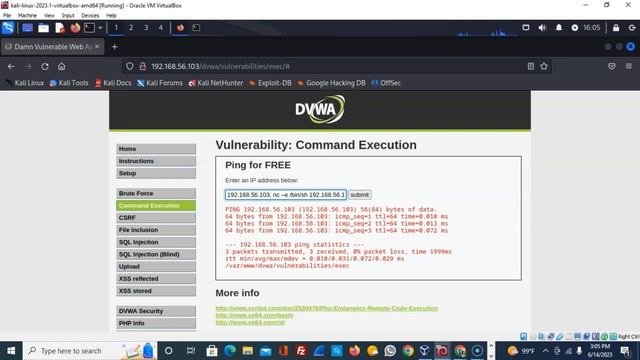Image resolution: width=640 pixels, height=360 pixels.
Task: Bookmark this page with the star
Action: pyautogui.click(x=544, y=66)
